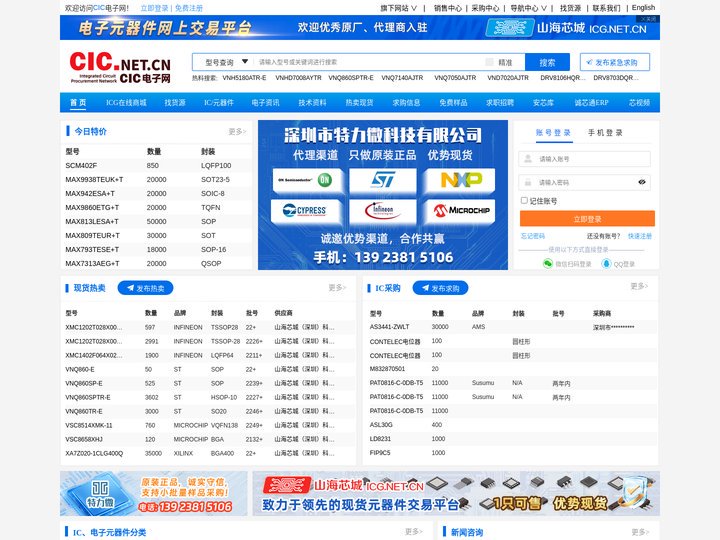Click the Infineon logo tile
The height and width of the screenshot is (540, 720).
[382, 211]
